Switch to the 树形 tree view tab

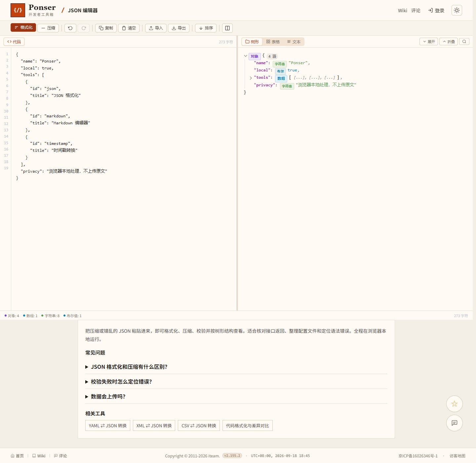click(252, 42)
